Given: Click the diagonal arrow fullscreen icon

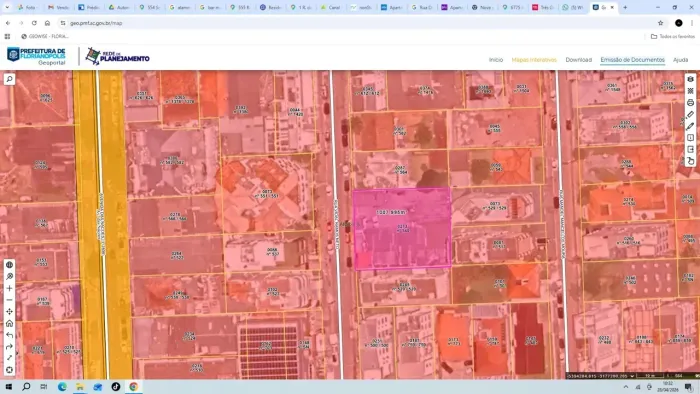Looking at the screenshot, I should 9,358.
